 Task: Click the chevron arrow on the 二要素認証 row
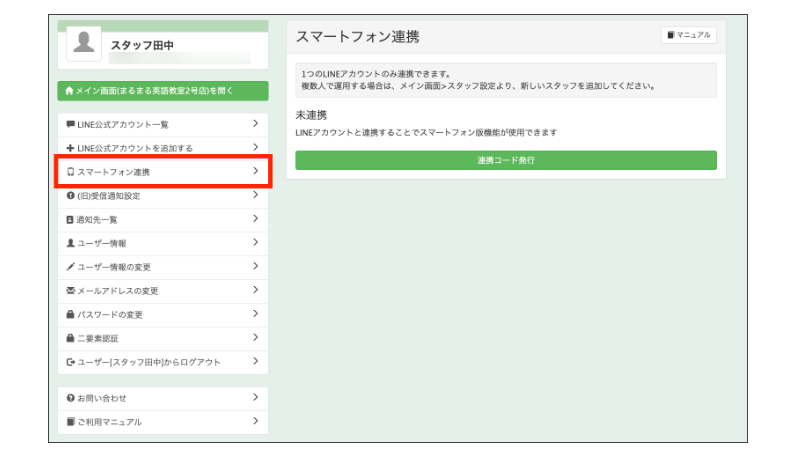coord(256,338)
